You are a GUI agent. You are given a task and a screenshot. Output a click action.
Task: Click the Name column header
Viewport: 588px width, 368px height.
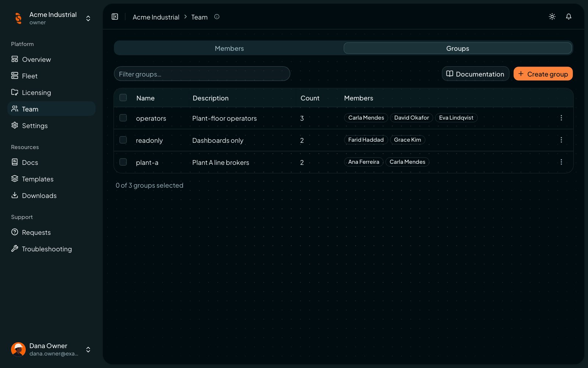146,98
